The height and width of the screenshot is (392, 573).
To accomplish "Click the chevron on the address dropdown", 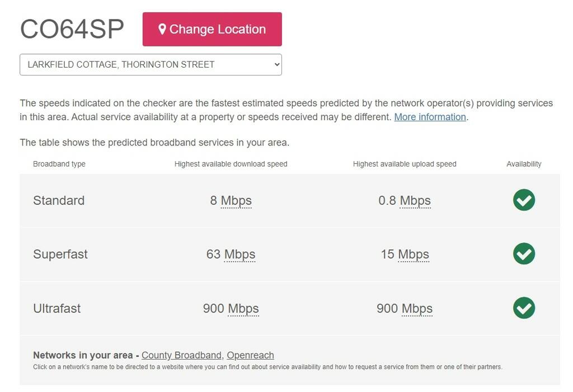I will 274,64.
